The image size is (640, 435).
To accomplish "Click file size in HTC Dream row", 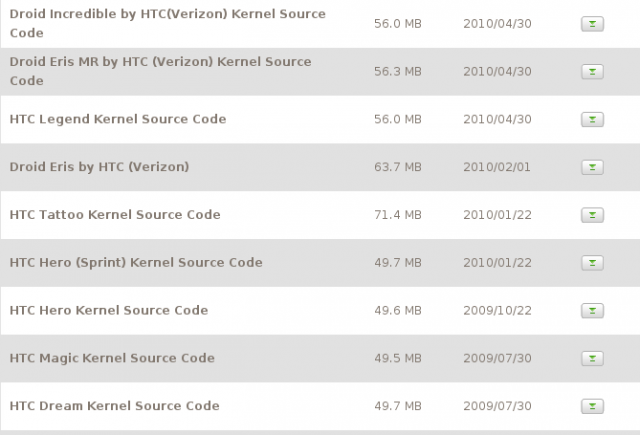I will [398, 406].
